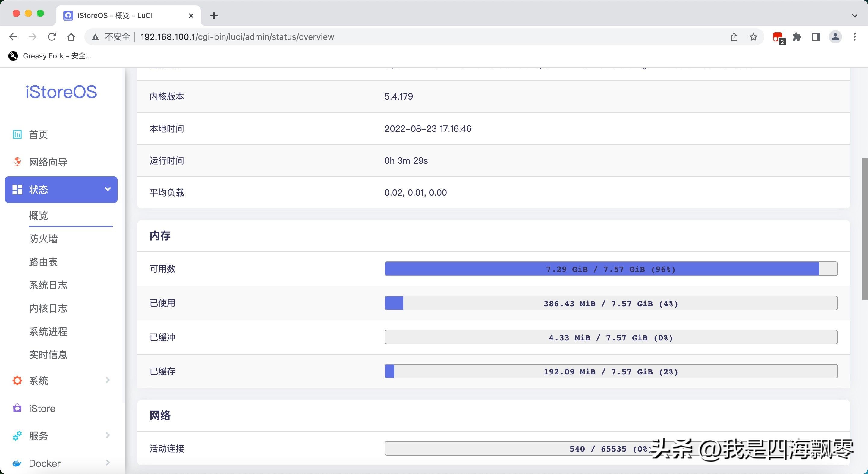Image resolution: width=868 pixels, height=474 pixels.
Task: Click the 系统 gear icon
Action: point(17,381)
